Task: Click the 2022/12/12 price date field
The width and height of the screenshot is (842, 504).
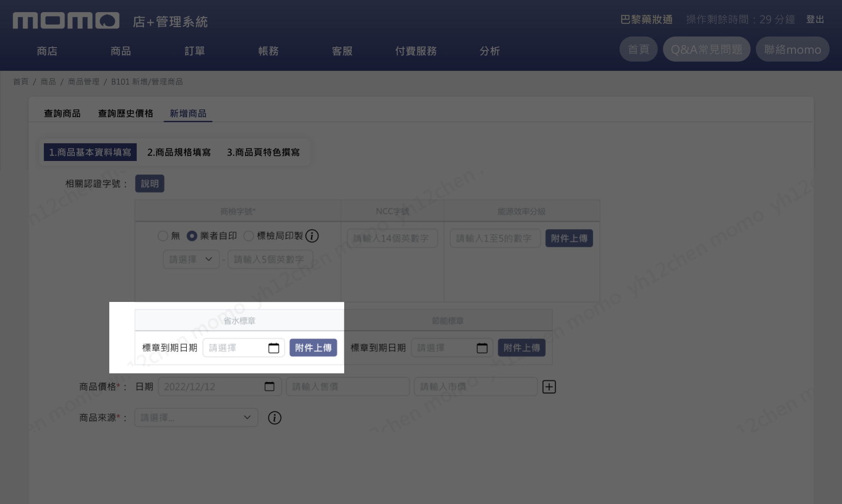Action: [x=220, y=386]
